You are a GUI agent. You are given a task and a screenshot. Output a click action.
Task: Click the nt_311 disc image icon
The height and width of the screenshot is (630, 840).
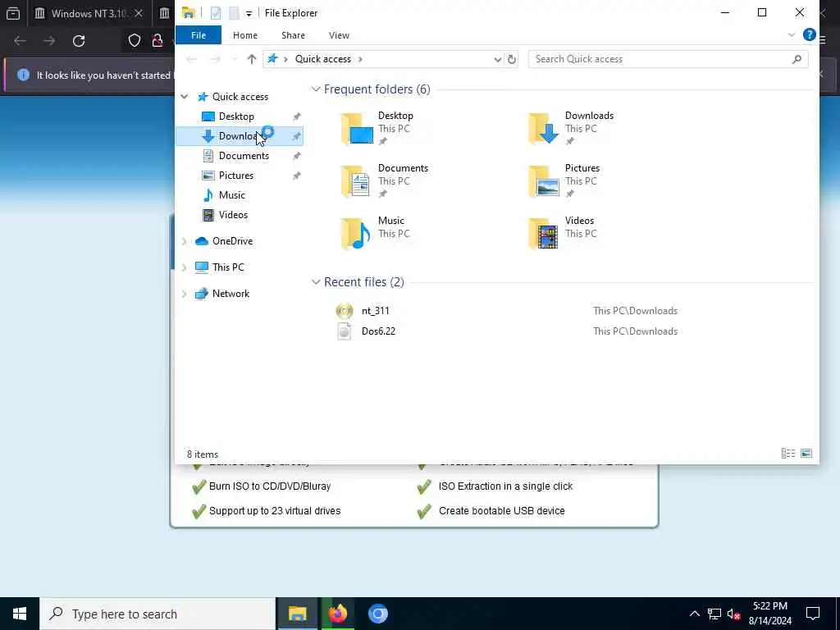point(345,311)
